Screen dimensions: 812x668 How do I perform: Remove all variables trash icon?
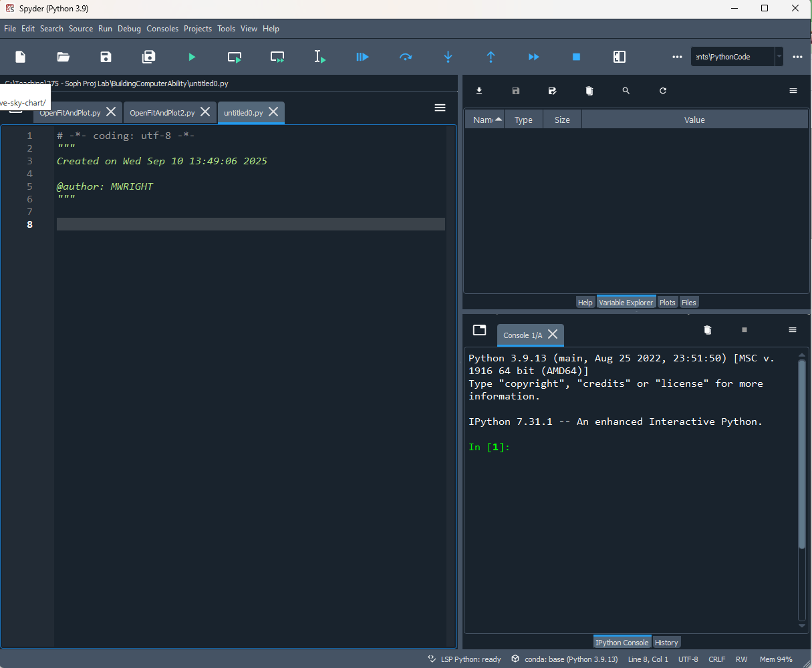click(589, 91)
